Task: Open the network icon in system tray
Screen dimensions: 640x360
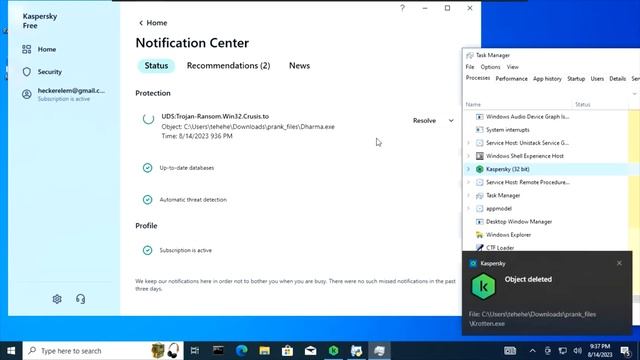Action: tap(562, 351)
